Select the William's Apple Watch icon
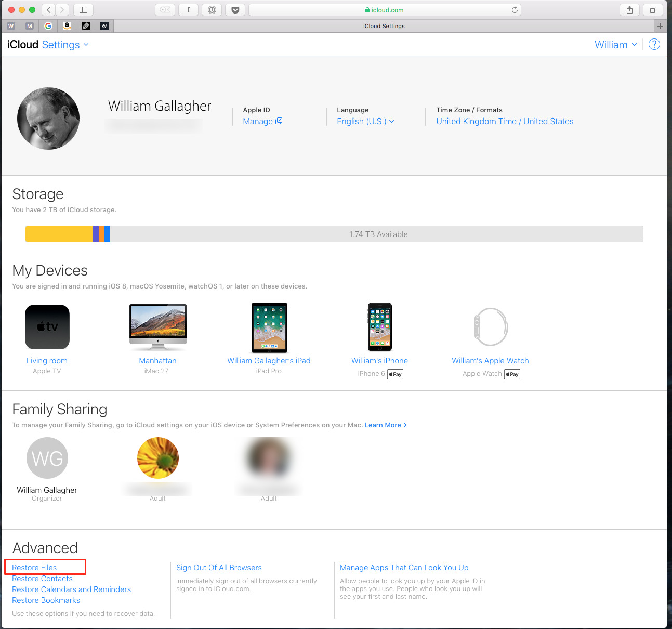 [491, 327]
